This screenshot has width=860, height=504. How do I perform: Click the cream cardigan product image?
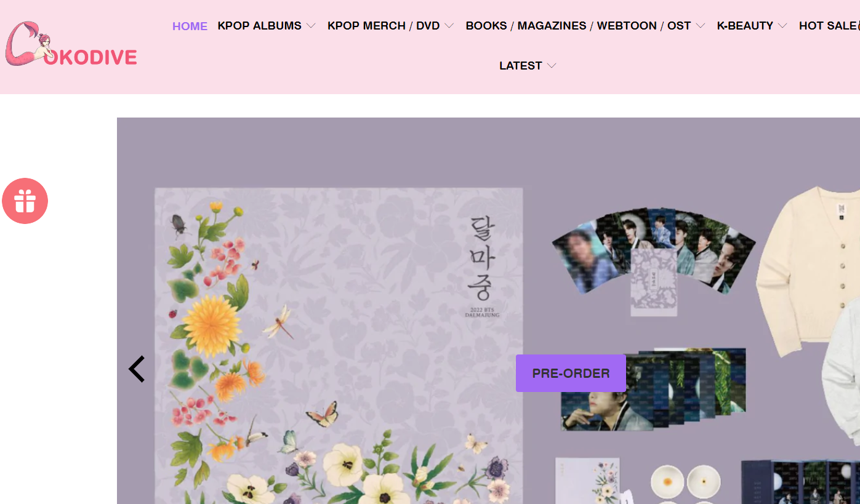click(808, 271)
